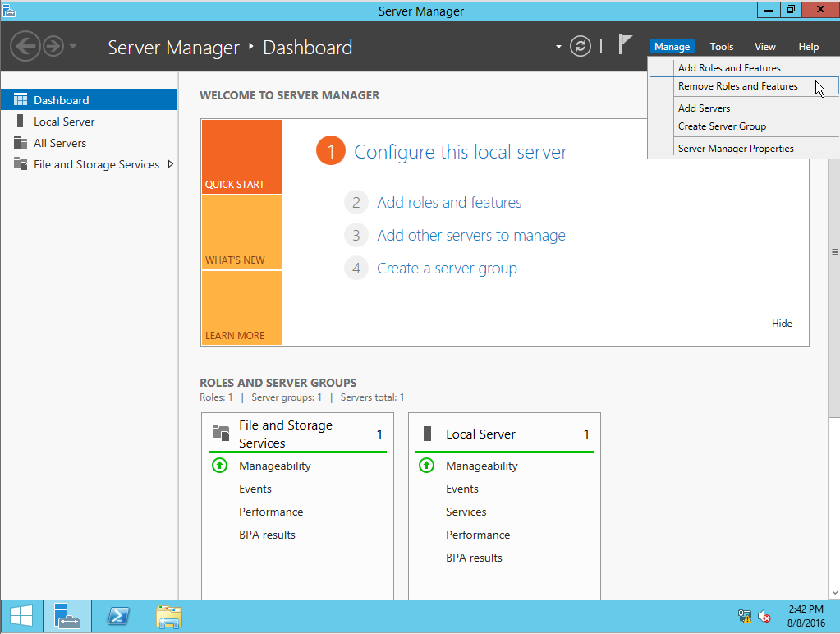Open the Notifications flag
Image resolution: width=840 pixels, height=634 pixels.
click(624, 47)
